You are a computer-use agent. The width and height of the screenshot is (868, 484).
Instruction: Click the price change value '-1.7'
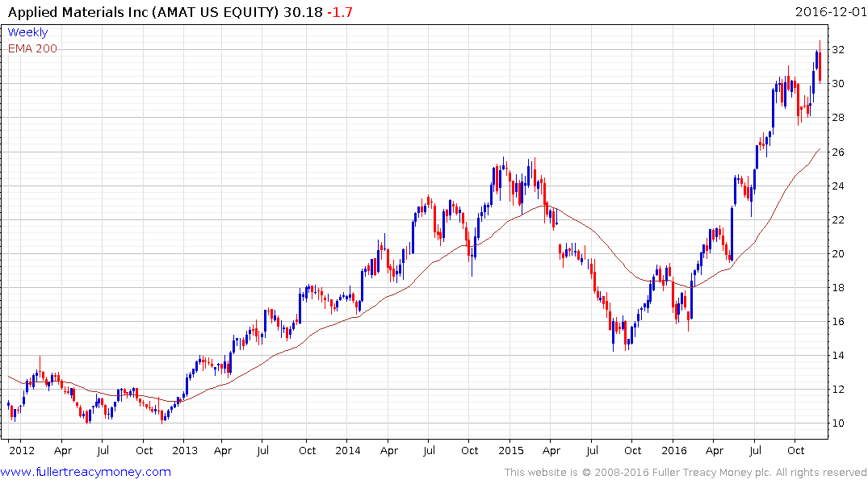pos(339,12)
